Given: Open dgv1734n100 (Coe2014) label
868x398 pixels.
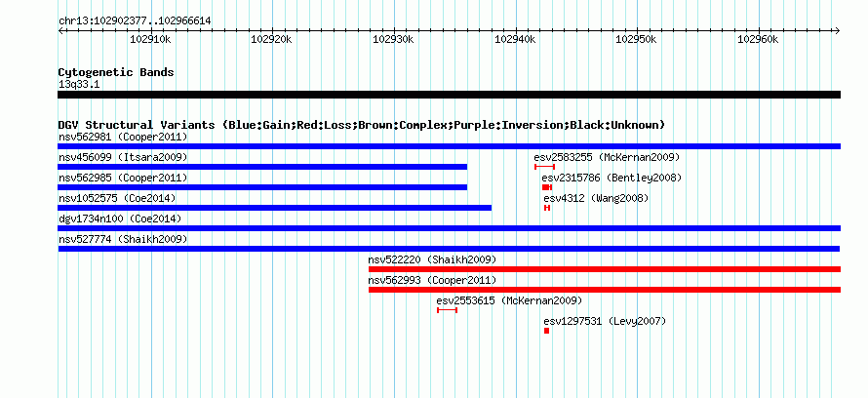Looking at the screenshot, I should pos(120,219).
